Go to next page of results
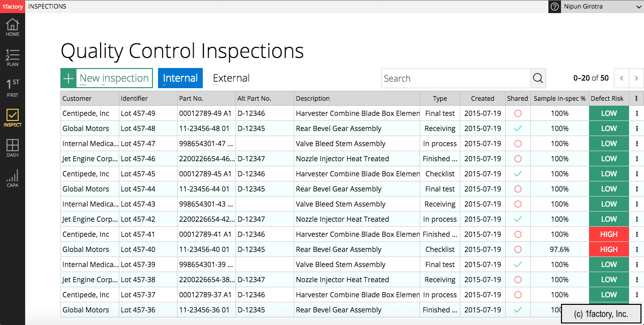This screenshot has height=325, width=644. coord(636,78)
